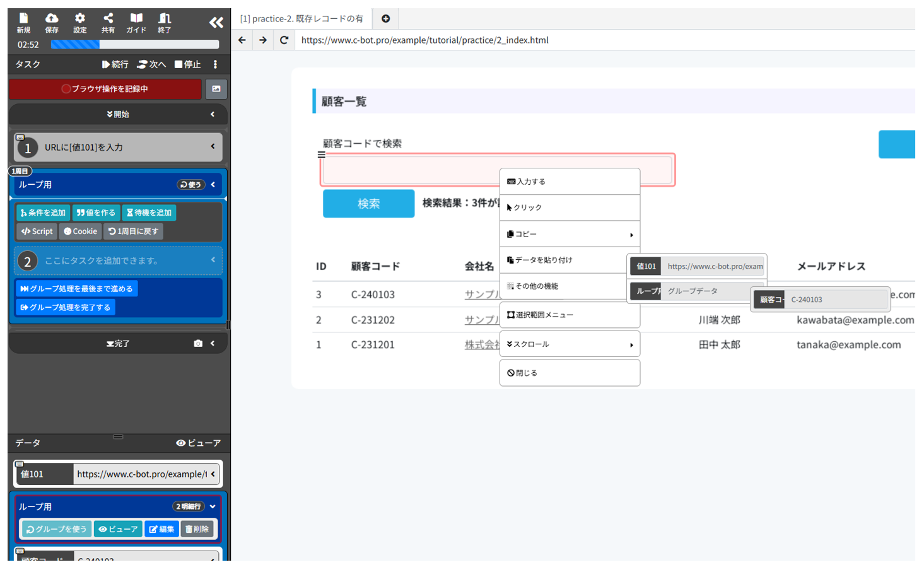Viewport: 924px width, 567px height.
Task: Click the browser reload icon
Action: [x=284, y=40]
